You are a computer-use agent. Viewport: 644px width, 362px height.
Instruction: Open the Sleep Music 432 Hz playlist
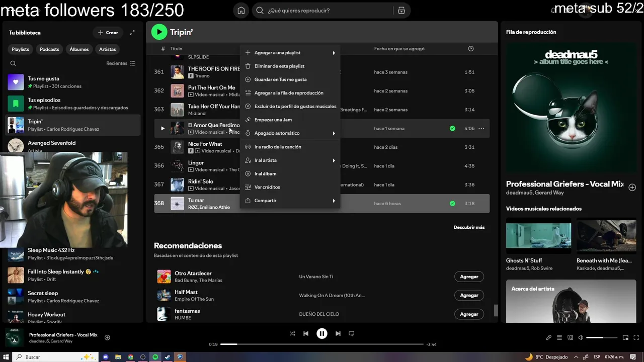74,254
